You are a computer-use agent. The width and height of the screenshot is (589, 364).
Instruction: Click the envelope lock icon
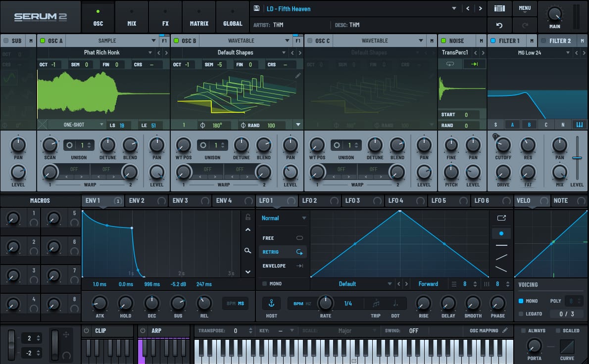pos(248,217)
